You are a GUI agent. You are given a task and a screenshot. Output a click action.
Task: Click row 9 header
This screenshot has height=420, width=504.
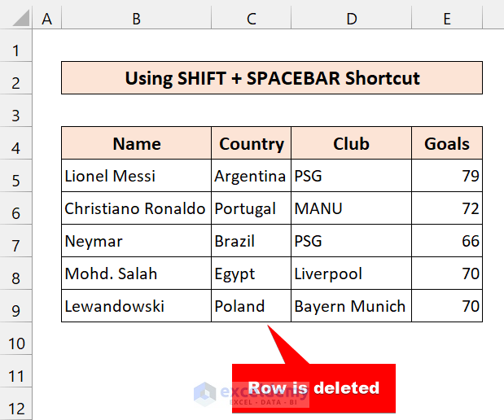(x=16, y=306)
